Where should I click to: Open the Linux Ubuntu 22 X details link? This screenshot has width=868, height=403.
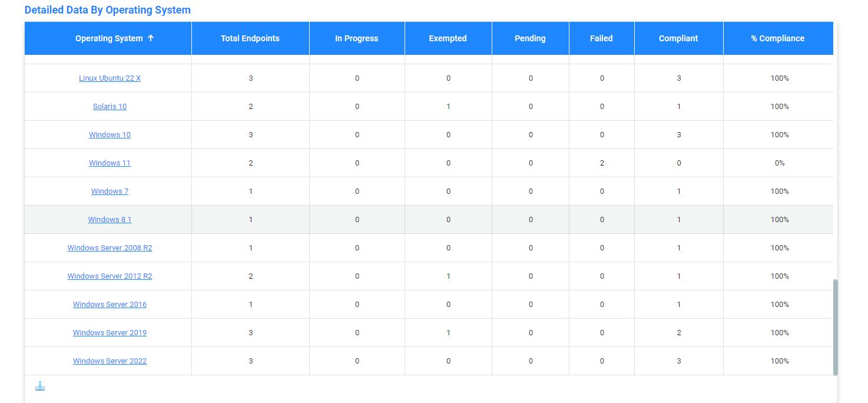click(110, 78)
